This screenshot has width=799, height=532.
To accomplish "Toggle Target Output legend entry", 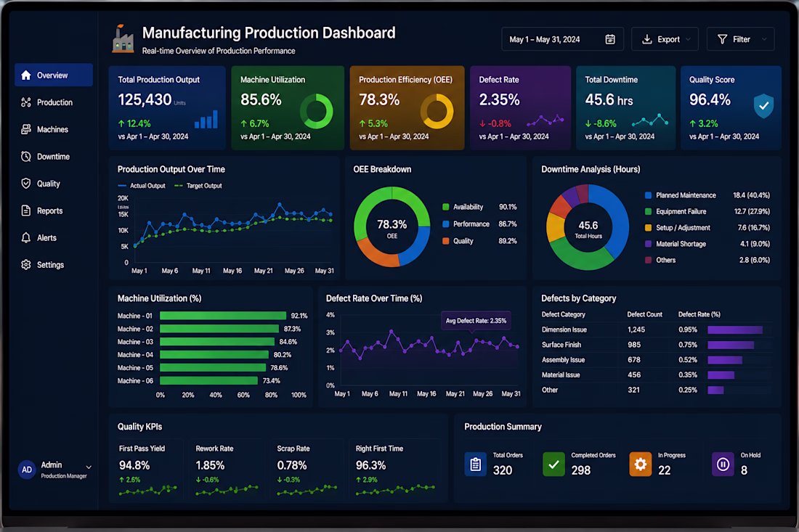I will click(198, 186).
